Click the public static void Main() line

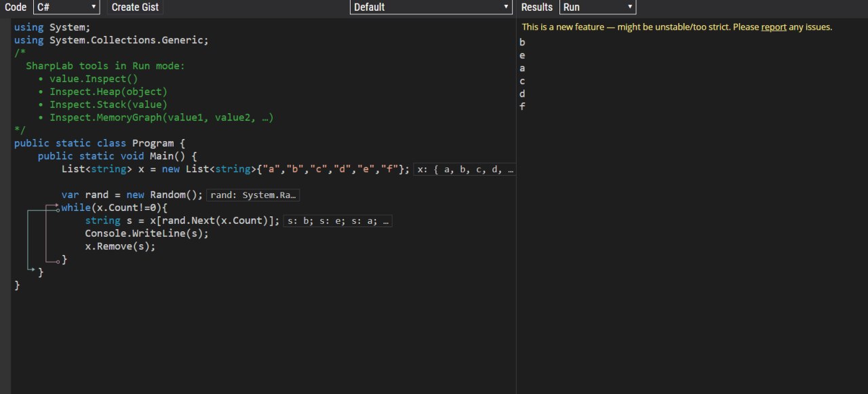[x=117, y=156]
